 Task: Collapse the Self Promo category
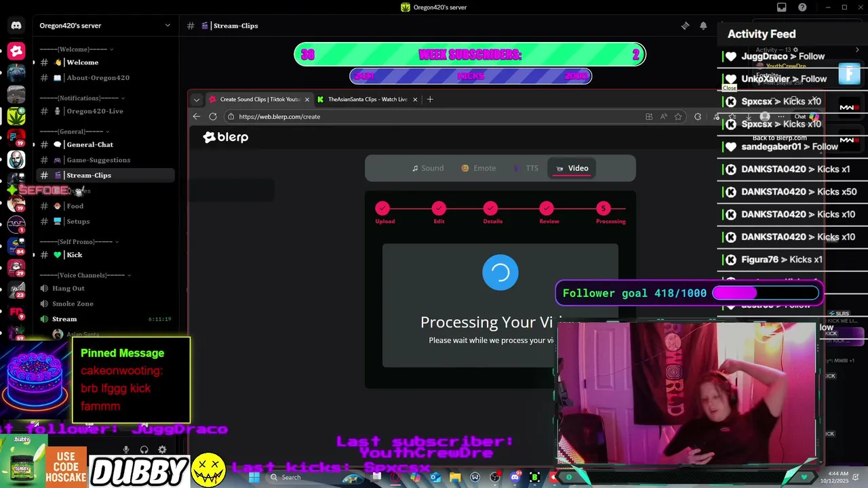pyautogui.click(x=79, y=242)
